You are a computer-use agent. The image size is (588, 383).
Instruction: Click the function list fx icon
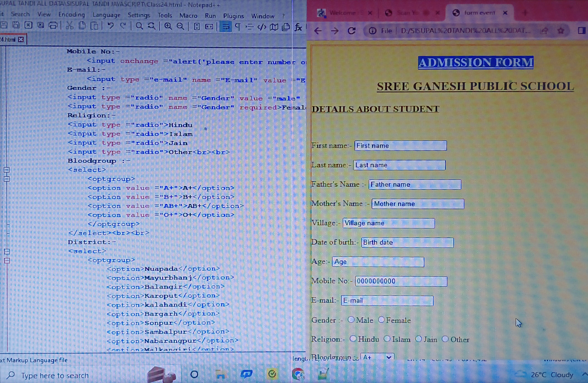pos(298,27)
